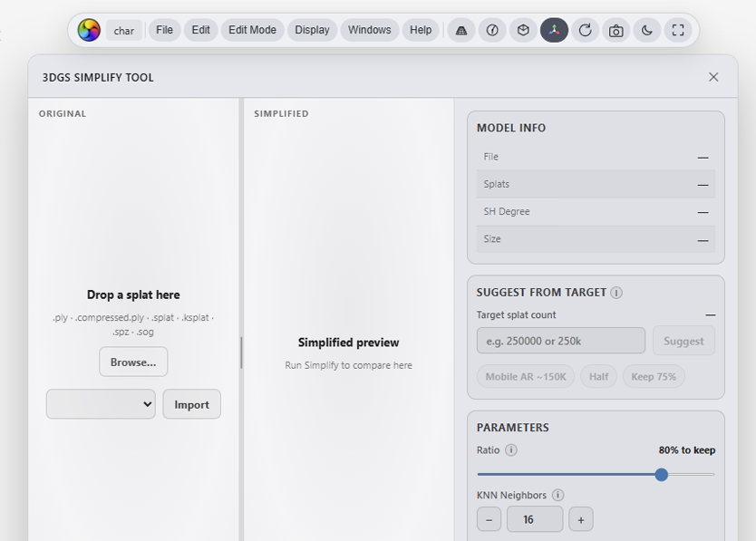Click the Import button
The height and width of the screenshot is (541, 756).
pyautogui.click(x=192, y=404)
